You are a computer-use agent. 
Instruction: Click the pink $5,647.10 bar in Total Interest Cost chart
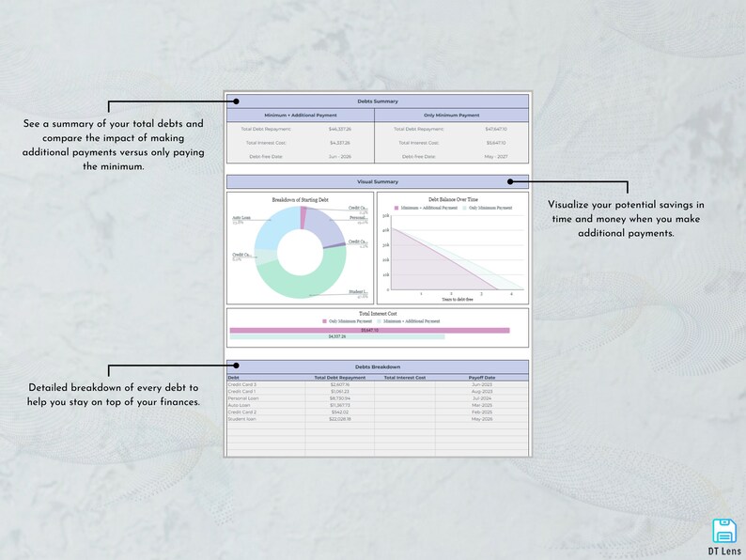tap(369, 330)
